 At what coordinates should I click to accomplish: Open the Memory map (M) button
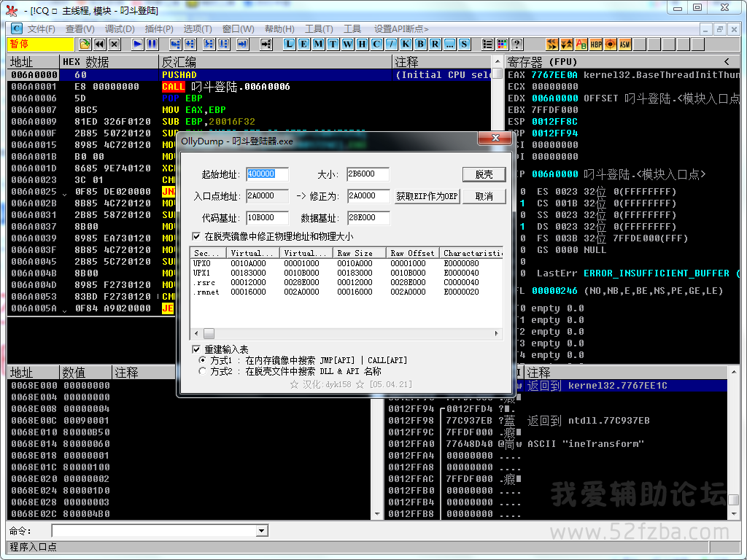pos(318,44)
